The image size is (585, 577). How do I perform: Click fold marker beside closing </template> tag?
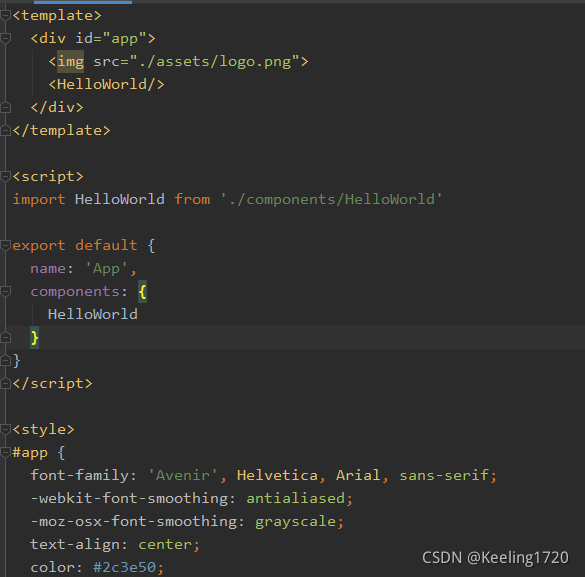point(5,131)
